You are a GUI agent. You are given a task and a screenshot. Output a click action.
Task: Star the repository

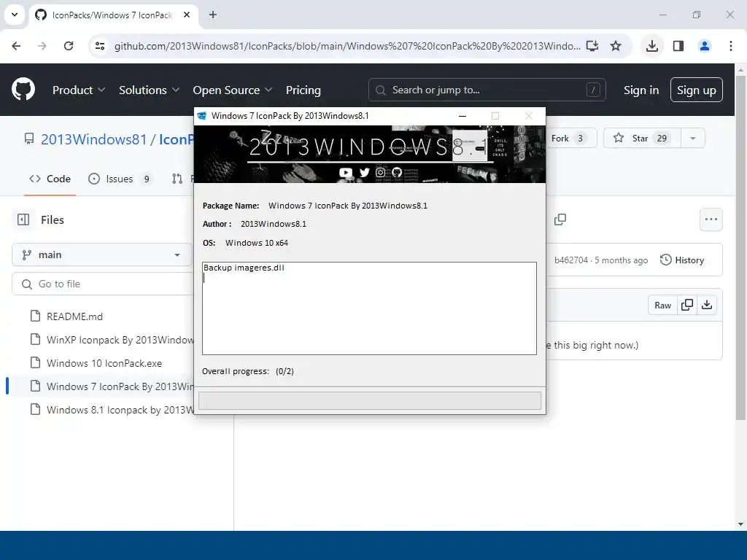pyautogui.click(x=642, y=138)
